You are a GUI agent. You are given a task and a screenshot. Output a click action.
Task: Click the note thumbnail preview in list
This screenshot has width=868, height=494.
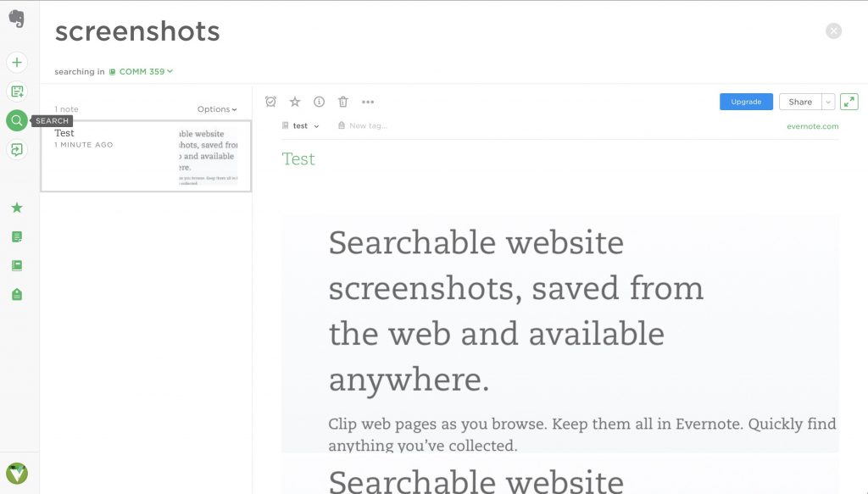(x=209, y=156)
